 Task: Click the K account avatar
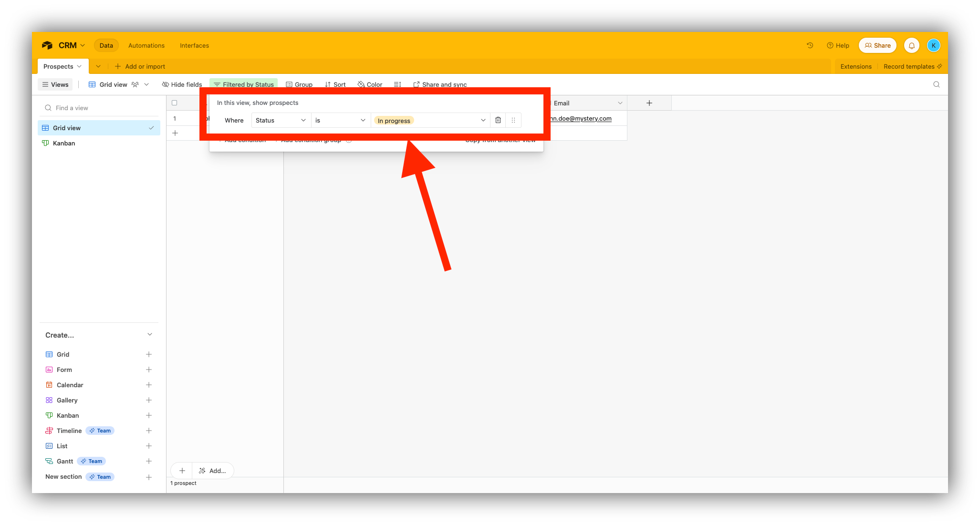933,45
